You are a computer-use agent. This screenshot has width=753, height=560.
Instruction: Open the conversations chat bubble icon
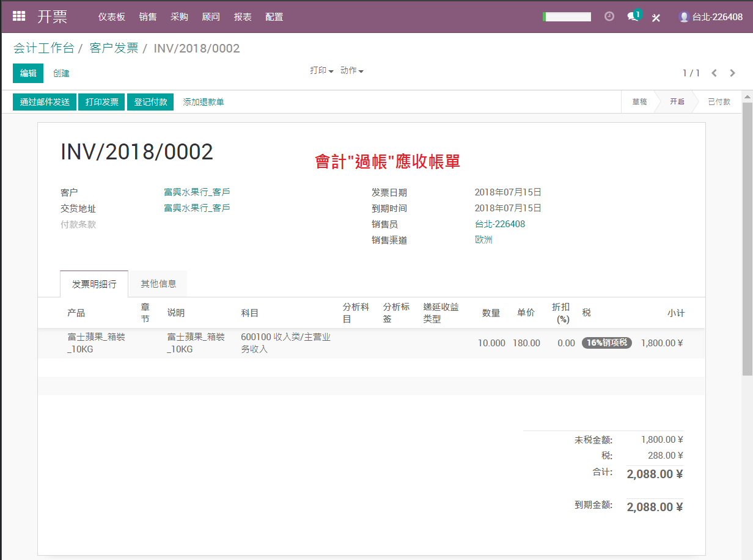tap(634, 16)
